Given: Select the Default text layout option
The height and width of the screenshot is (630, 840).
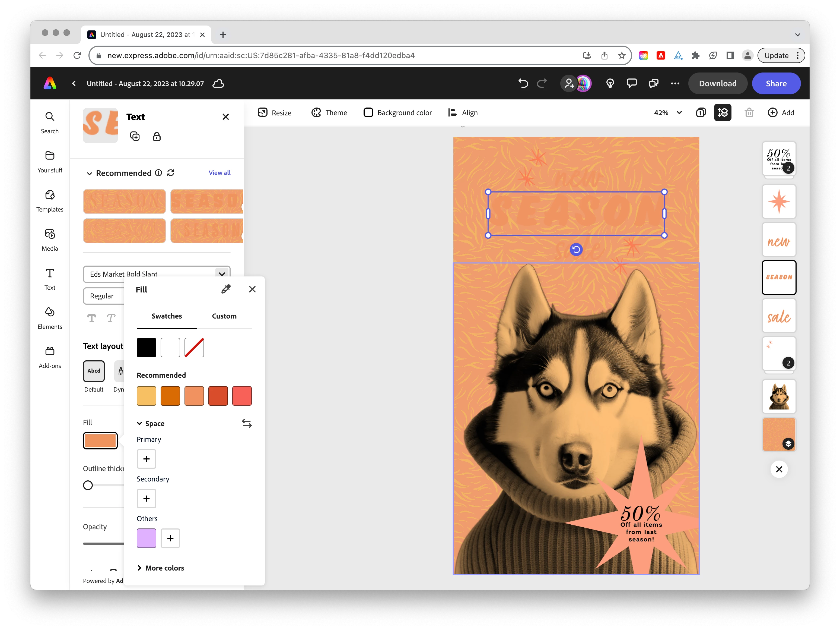Looking at the screenshot, I should [94, 371].
